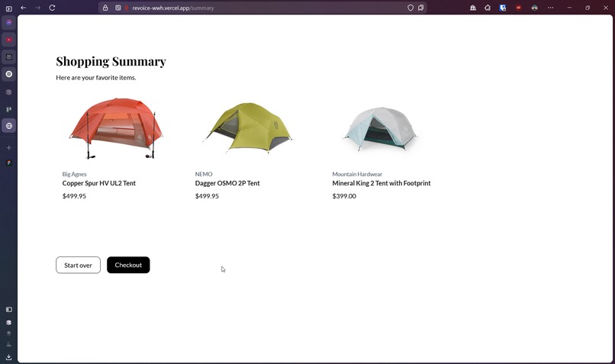This screenshot has height=364, width=615.
Task: Click the microphone indicator in address bar
Action: pyautogui.click(x=127, y=8)
